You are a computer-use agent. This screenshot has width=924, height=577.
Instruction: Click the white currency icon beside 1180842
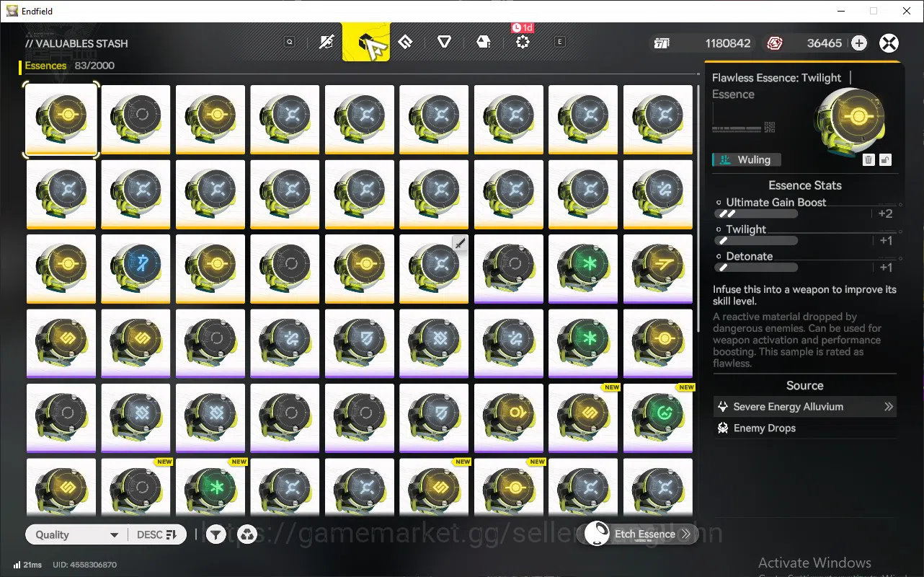pyautogui.click(x=662, y=43)
